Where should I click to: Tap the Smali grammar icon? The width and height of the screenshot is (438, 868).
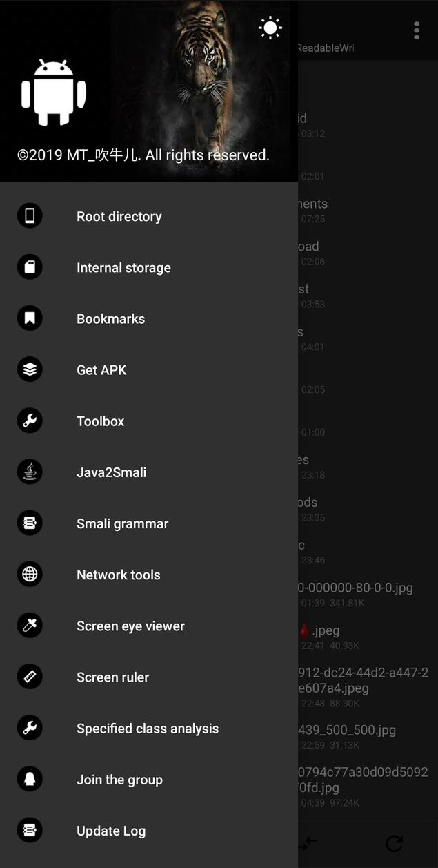pos(30,523)
